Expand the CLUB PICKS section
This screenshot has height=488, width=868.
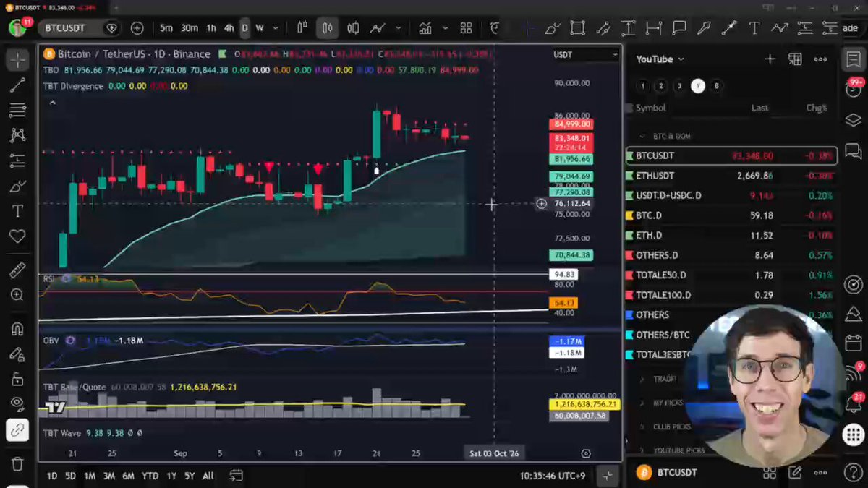pyautogui.click(x=642, y=427)
